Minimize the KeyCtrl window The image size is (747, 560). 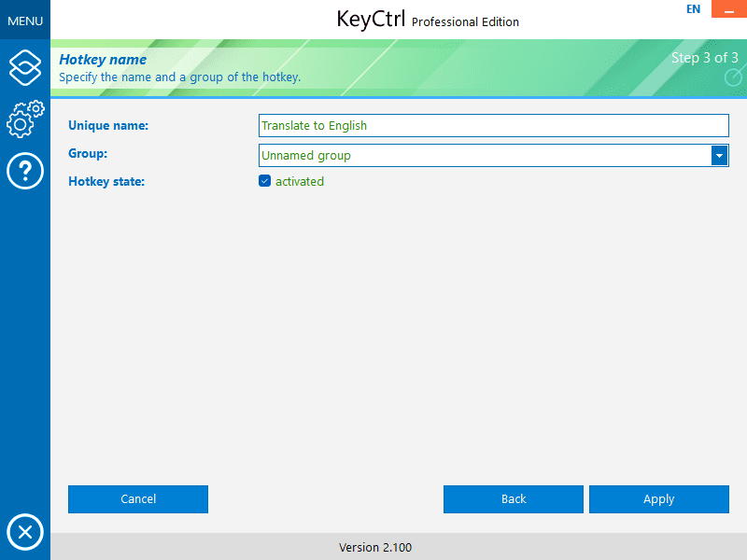(729, 9)
